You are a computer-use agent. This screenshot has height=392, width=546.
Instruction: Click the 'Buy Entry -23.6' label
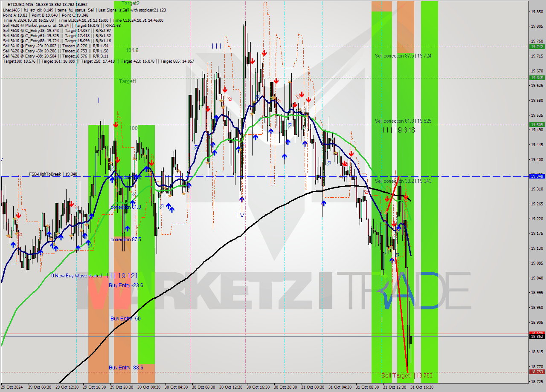point(126,285)
